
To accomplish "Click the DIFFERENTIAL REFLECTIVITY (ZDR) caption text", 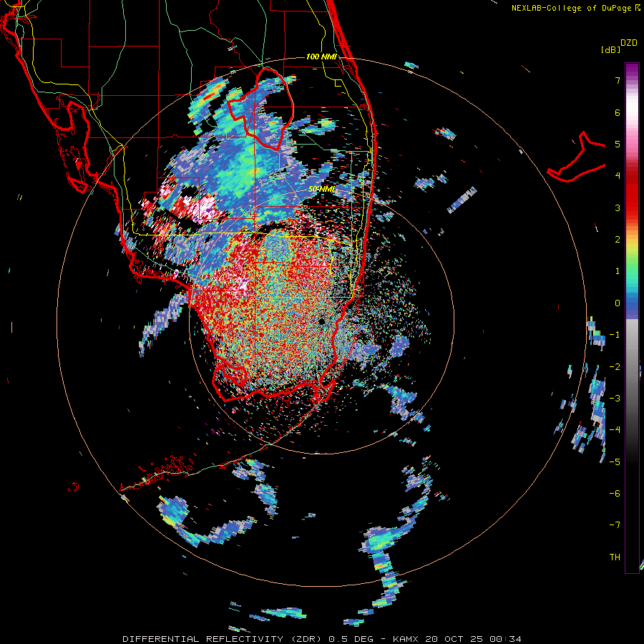I will [223, 639].
